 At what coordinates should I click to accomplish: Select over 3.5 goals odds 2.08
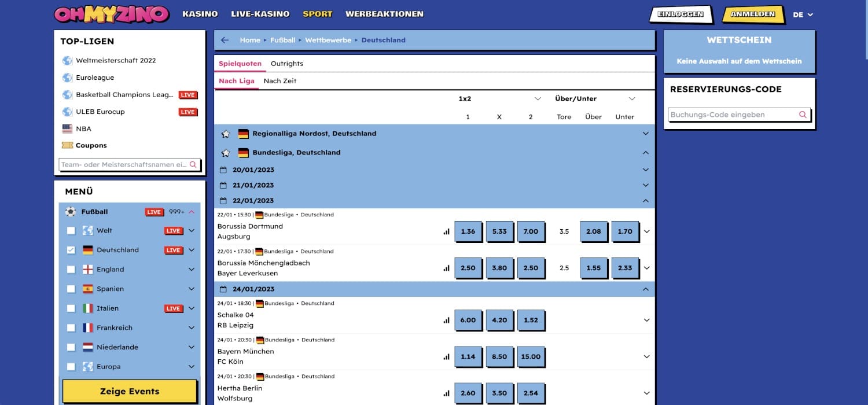(x=594, y=231)
